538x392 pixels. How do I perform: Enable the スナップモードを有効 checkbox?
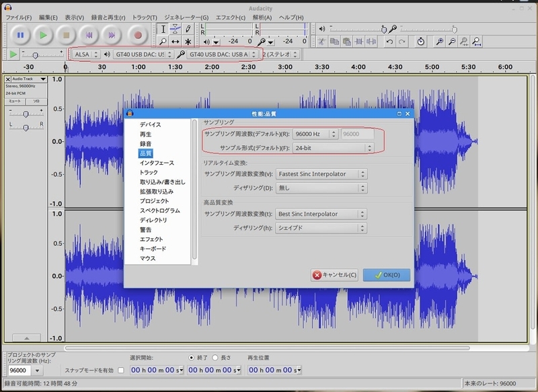(121, 370)
